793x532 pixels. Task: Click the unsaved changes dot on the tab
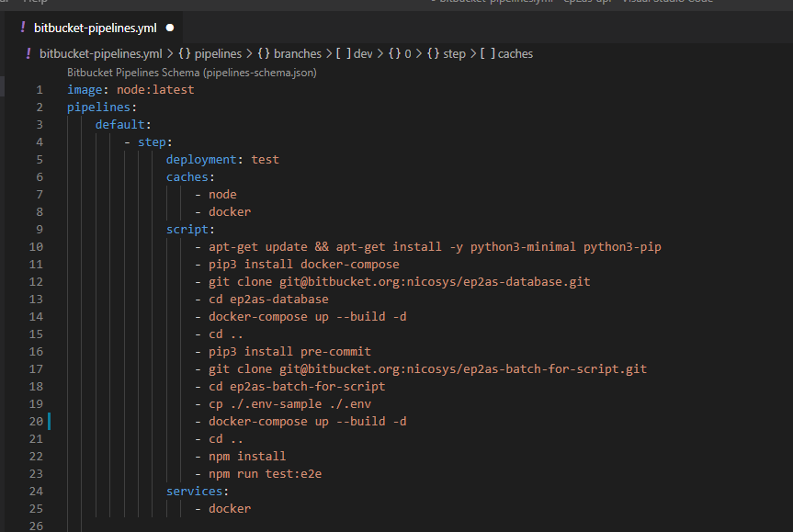tap(170, 28)
